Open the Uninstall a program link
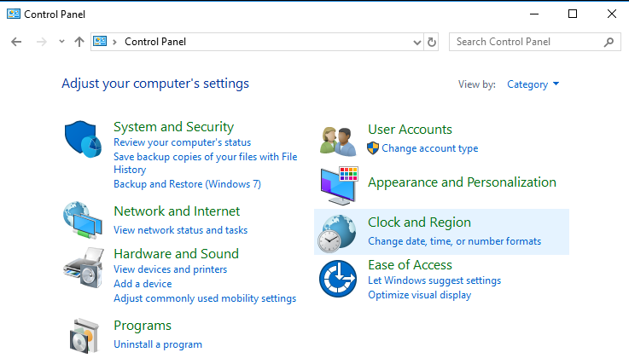This screenshot has height=364, width=629. pyautogui.click(x=158, y=344)
